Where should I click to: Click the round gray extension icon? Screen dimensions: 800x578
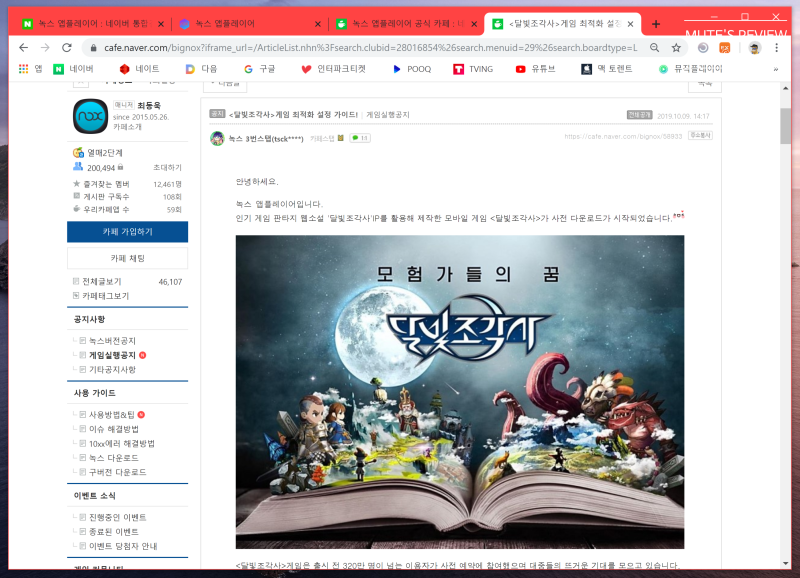click(703, 47)
